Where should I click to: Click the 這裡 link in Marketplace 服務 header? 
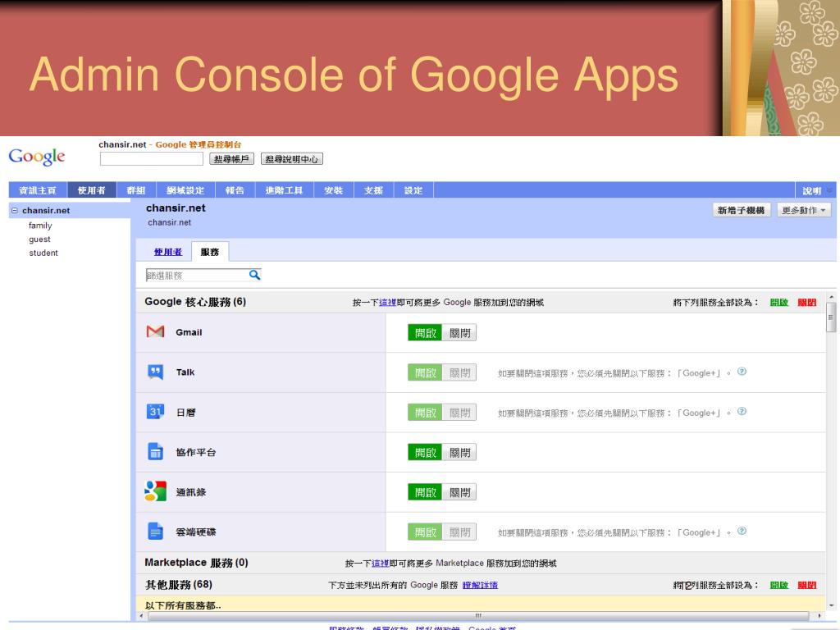pos(381,563)
